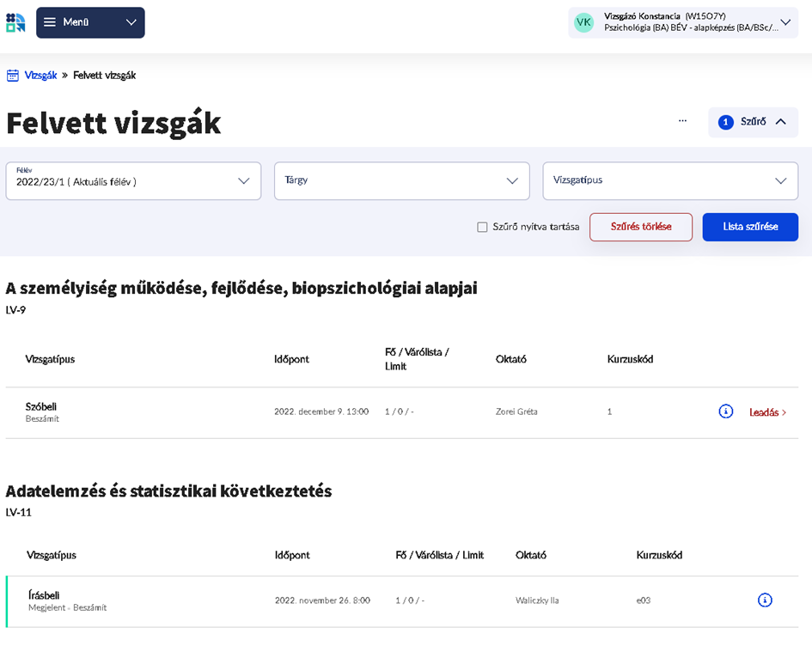Enable Szűrő nyitva tartása checkbox
Screen dimensions: 812x646
point(482,228)
